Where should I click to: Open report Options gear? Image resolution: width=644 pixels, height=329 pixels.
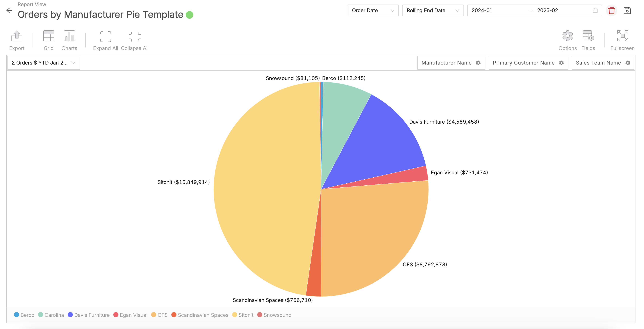point(567,36)
